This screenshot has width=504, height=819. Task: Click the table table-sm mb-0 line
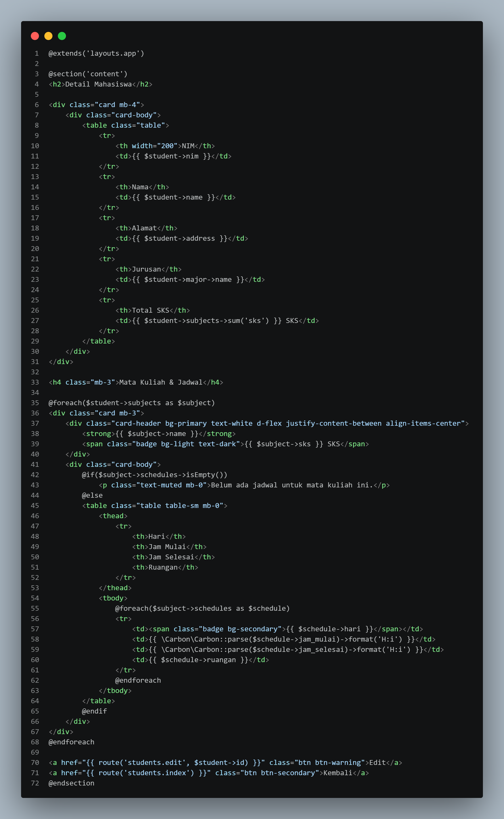point(155,506)
